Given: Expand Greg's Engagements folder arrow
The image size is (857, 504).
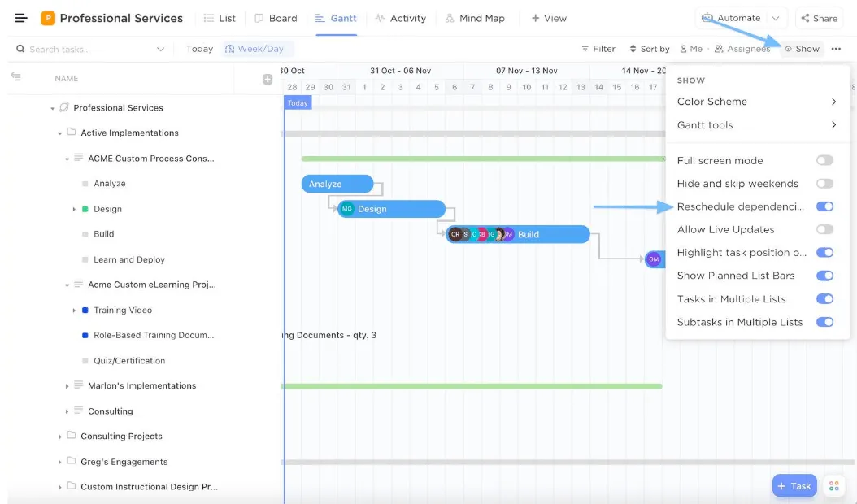Looking at the screenshot, I should click(59, 462).
